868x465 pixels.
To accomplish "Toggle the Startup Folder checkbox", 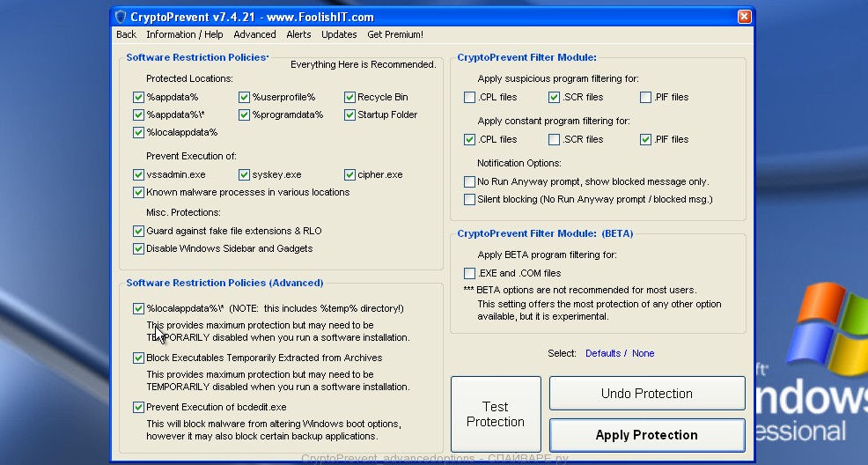I will click(349, 115).
